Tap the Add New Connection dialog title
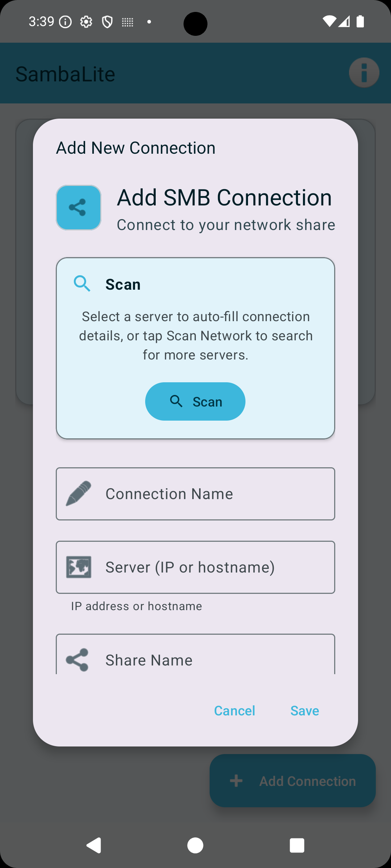The height and width of the screenshot is (868, 391). [x=136, y=148]
